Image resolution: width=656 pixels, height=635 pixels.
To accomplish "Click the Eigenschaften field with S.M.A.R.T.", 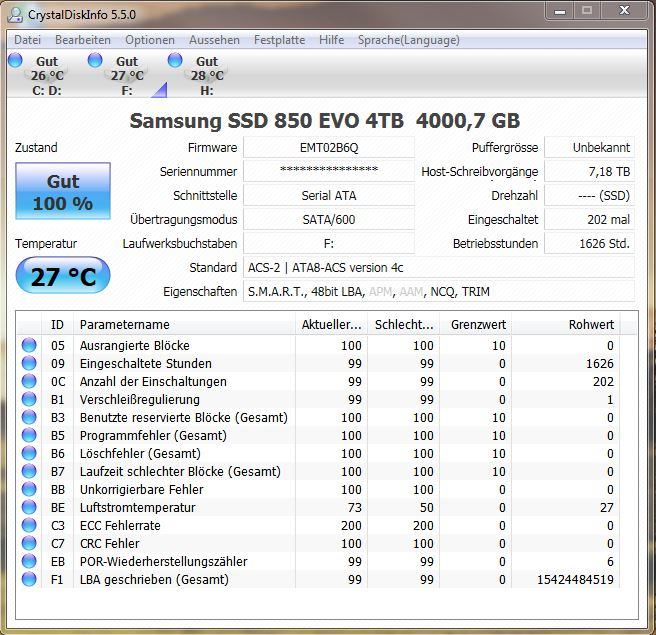I will (439, 291).
